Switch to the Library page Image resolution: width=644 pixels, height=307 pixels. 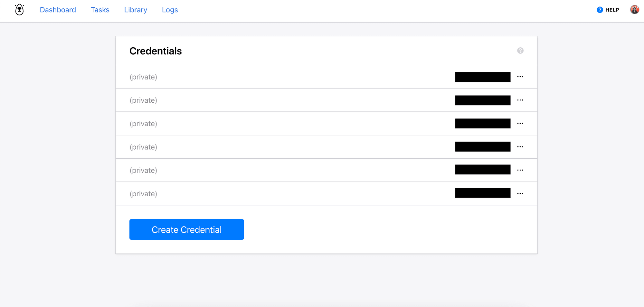[136, 10]
